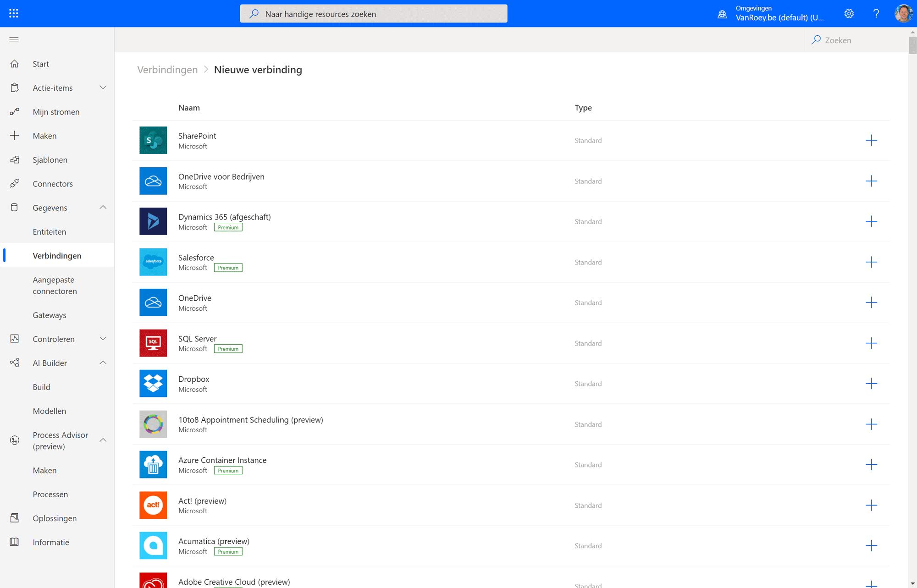Sort by the Naam column header
The image size is (917, 588).
pyautogui.click(x=189, y=108)
